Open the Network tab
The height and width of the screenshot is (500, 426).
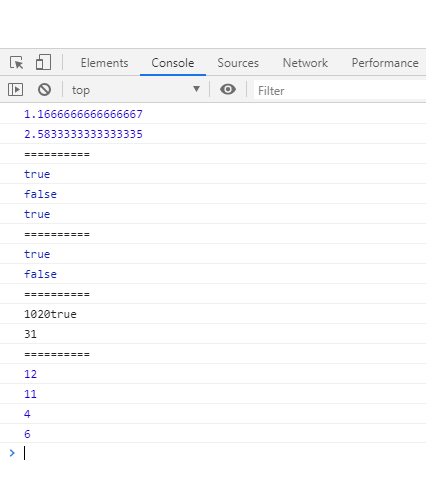click(305, 63)
